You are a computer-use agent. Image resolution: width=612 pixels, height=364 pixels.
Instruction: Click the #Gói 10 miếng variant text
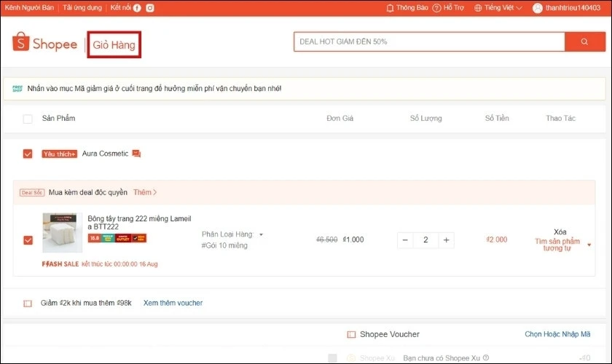tap(224, 245)
